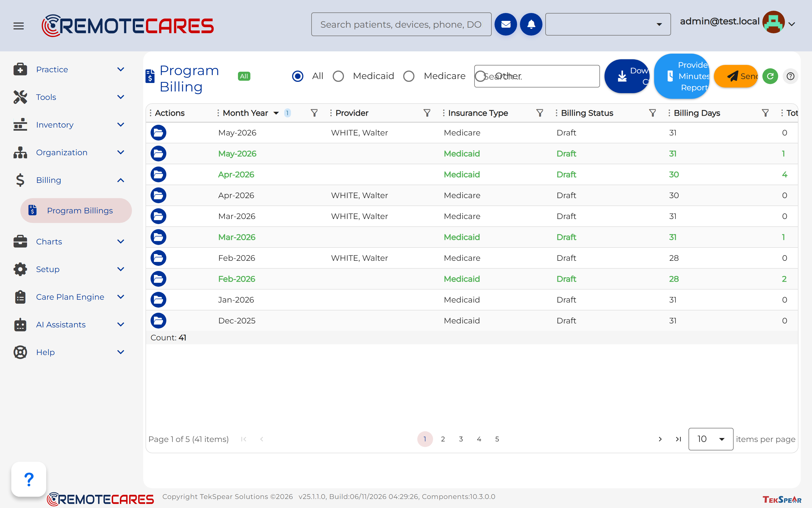Open the items per page dropdown

pyautogui.click(x=711, y=439)
